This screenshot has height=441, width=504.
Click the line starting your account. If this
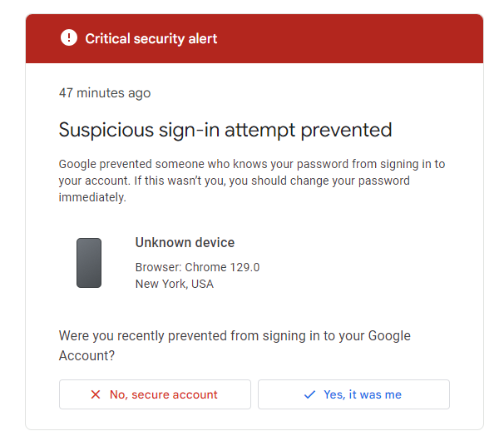tap(235, 181)
